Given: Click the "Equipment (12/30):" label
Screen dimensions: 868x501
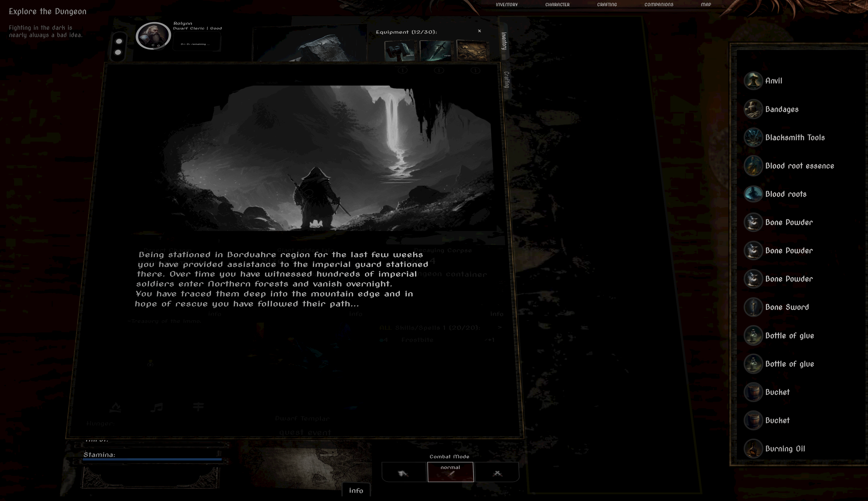Looking at the screenshot, I should (406, 32).
